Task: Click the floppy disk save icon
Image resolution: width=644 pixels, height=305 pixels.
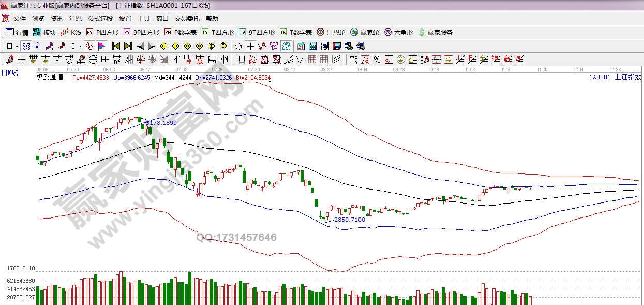Action: click(337, 46)
